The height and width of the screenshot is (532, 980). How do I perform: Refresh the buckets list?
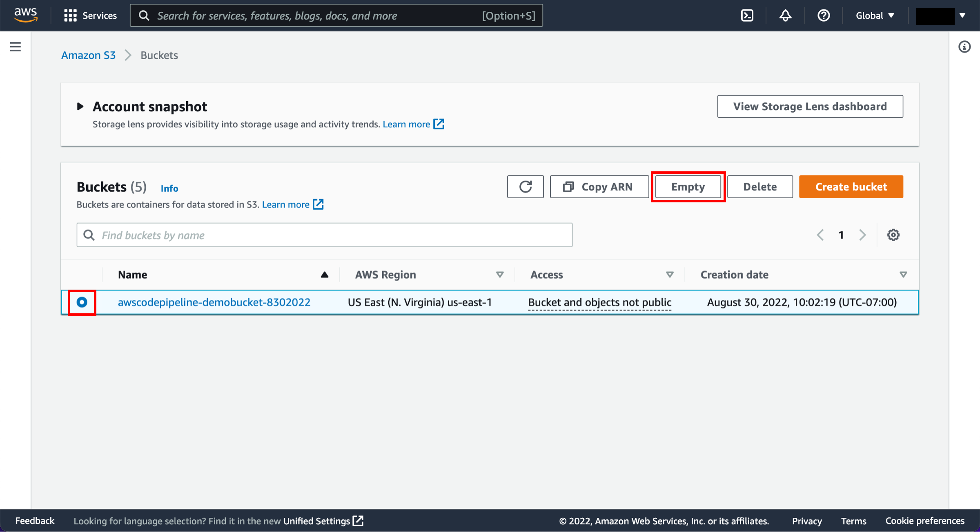(525, 187)
